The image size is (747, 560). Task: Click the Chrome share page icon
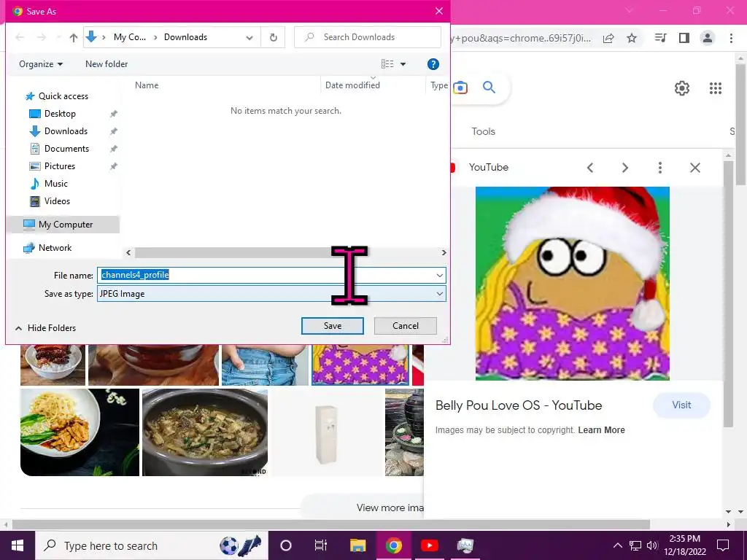[x=608, y=38]
